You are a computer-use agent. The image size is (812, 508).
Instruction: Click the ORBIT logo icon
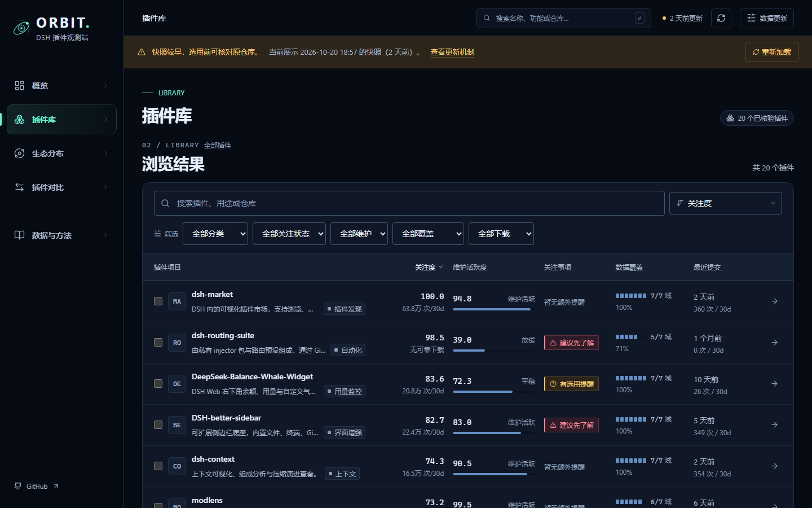pyautogui.click(x=21, y=28)
